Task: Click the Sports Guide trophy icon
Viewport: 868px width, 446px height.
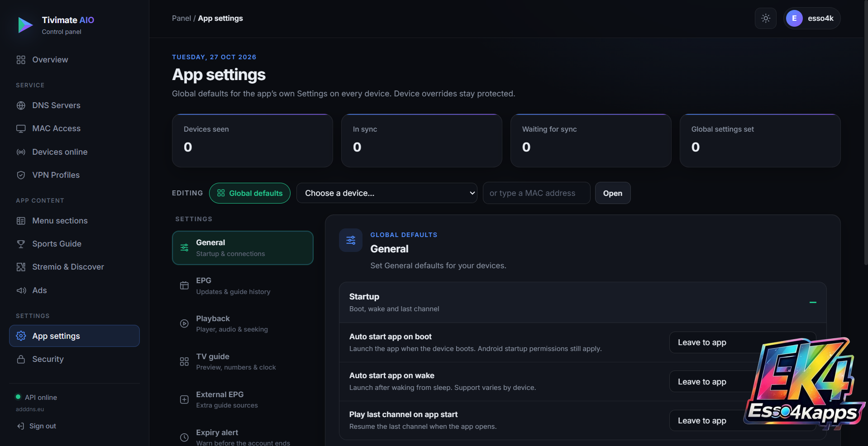Action: (x=21, y=244)
